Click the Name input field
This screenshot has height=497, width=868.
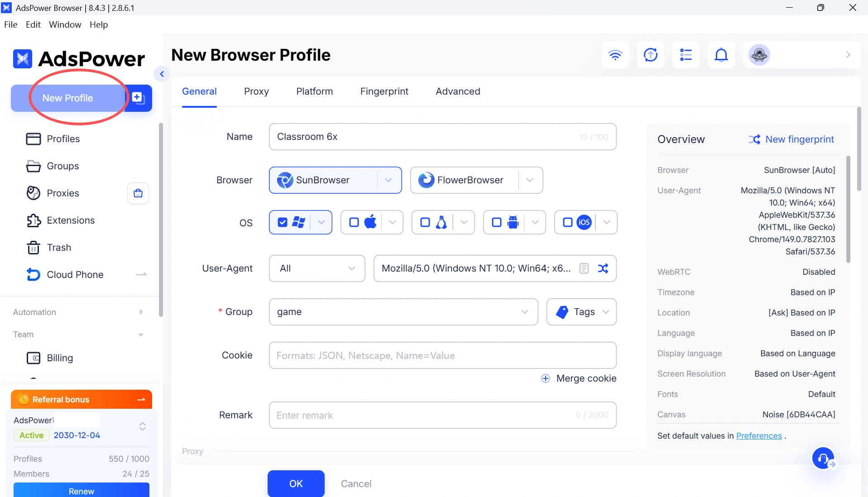442,137
